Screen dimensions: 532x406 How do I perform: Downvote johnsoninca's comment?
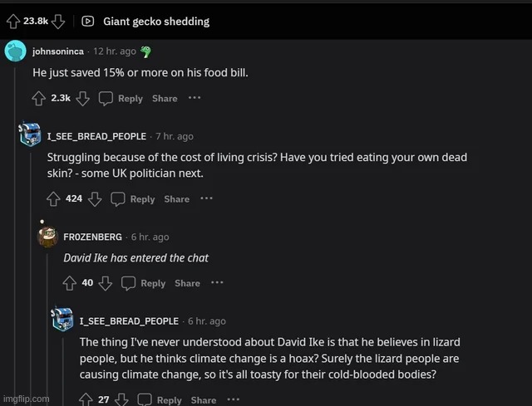83,98
